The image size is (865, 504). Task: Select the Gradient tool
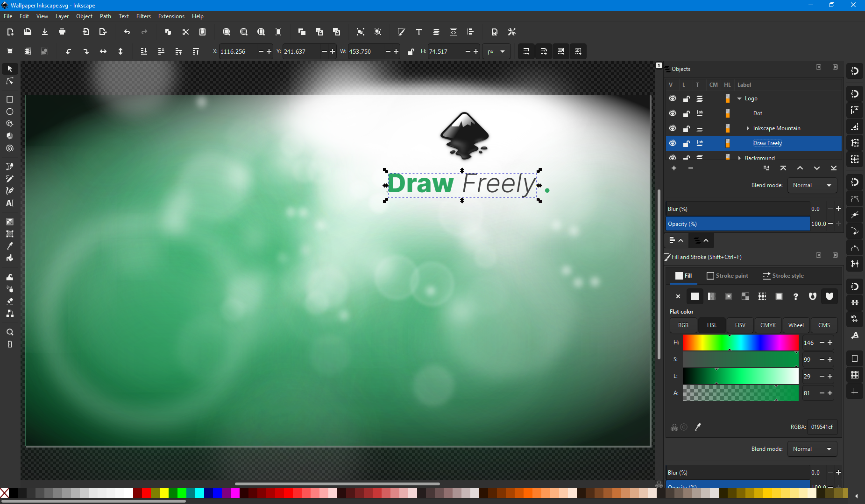(9, 222)
